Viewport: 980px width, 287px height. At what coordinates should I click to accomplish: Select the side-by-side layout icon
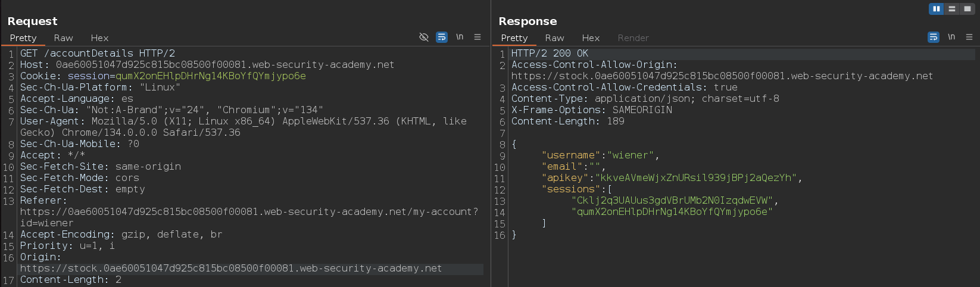pyautogui.click(x=937, y=9)
